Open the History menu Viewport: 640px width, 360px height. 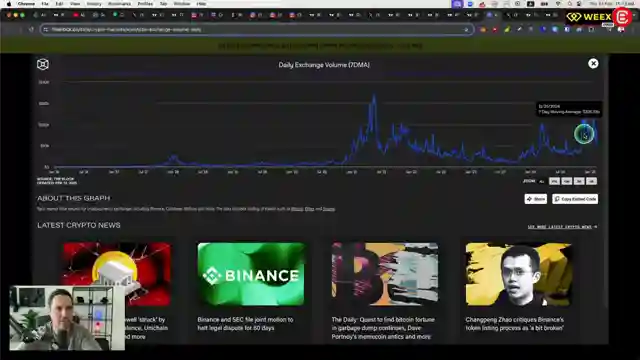click(94, 4)
